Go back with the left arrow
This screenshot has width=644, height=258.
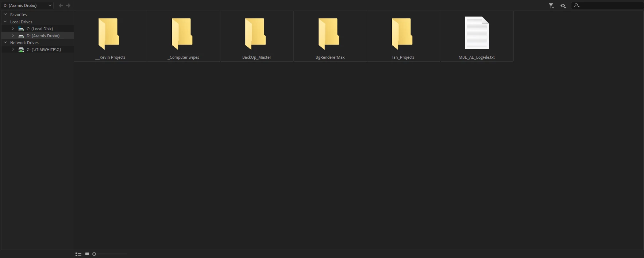tap(61, 5)
